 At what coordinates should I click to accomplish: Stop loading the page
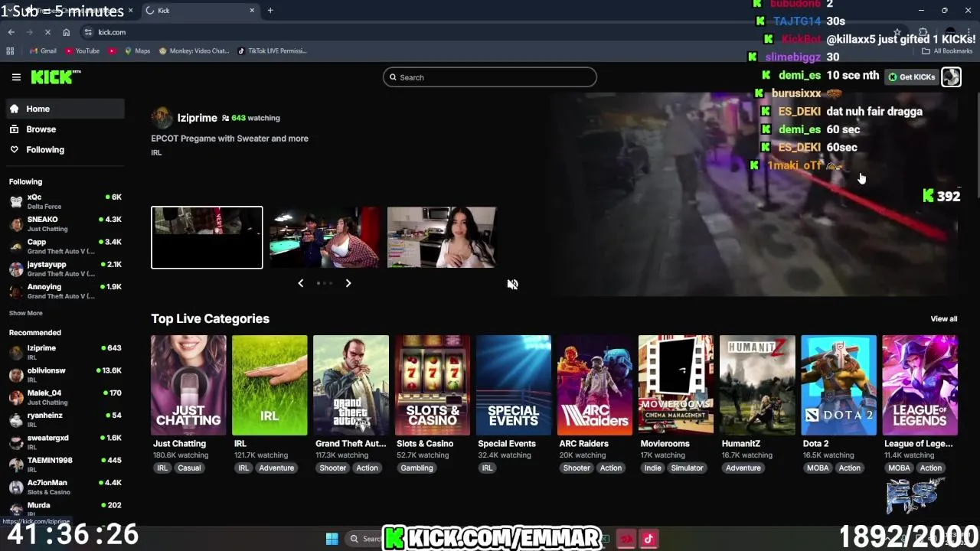(x=47, y=32)
